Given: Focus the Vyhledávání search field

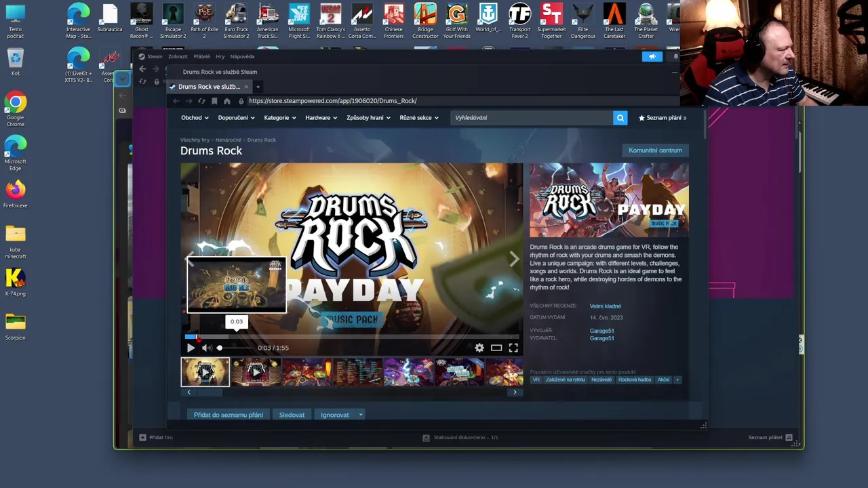Looking at the screenshot, I should (532, 118).
